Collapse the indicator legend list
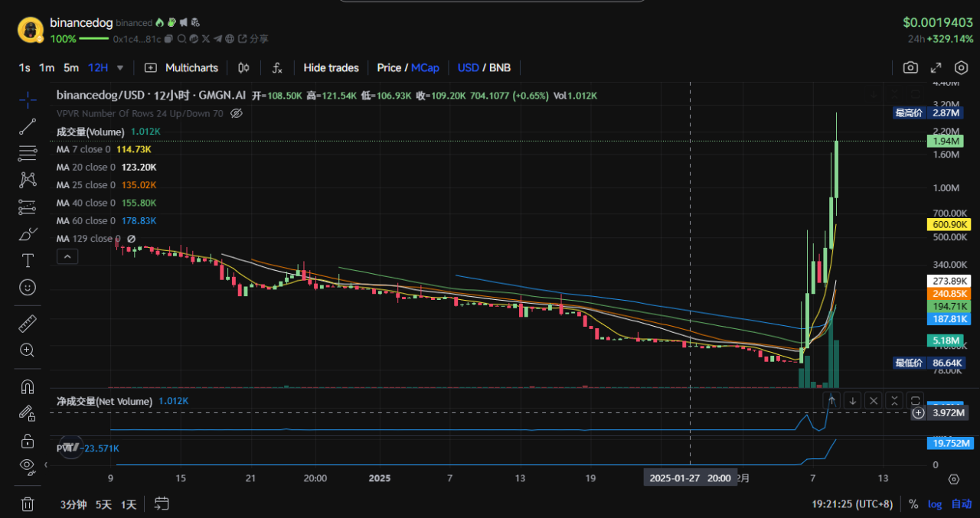980x518 pixels. pyautogui.click(x=67, y=257)
